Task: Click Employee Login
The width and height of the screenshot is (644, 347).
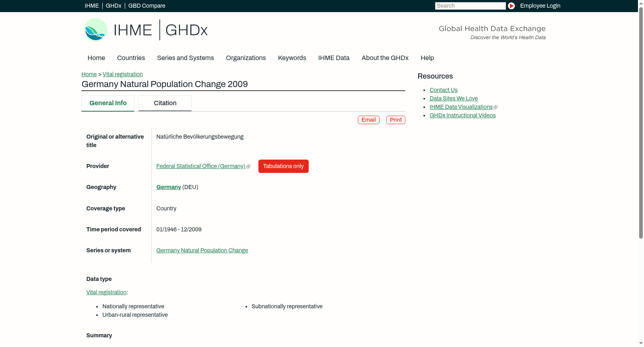Action: [x=540, y=6]
